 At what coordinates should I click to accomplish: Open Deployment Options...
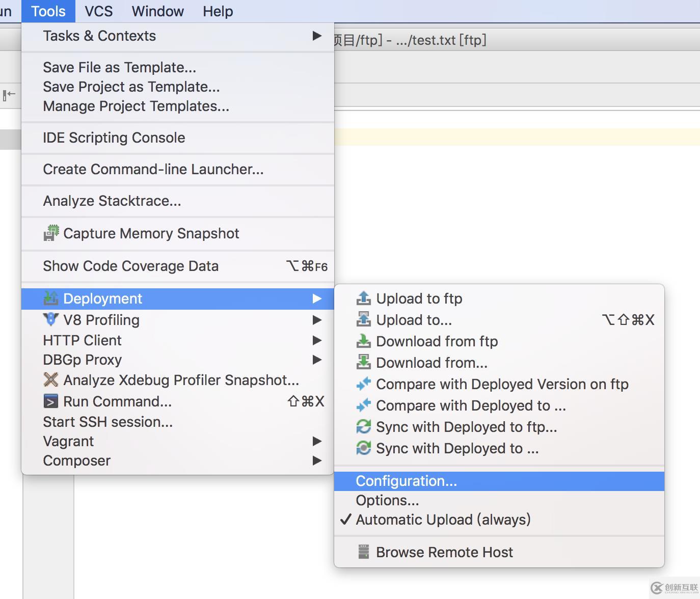pyautogui.click(x=499, y=500)
